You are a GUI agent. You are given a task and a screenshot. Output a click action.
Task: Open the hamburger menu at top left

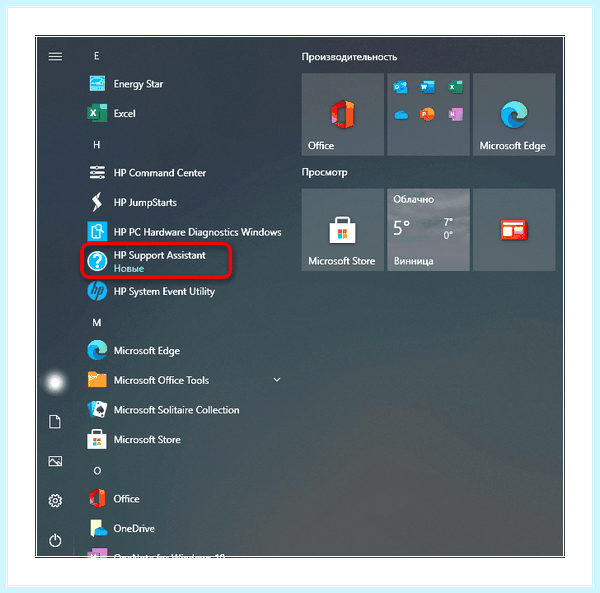(55, 57)
